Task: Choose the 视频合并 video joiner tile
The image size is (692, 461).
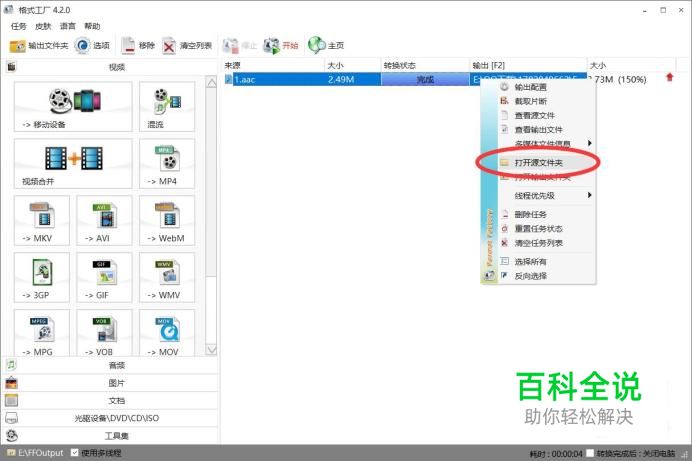Action: coord(73,163)
